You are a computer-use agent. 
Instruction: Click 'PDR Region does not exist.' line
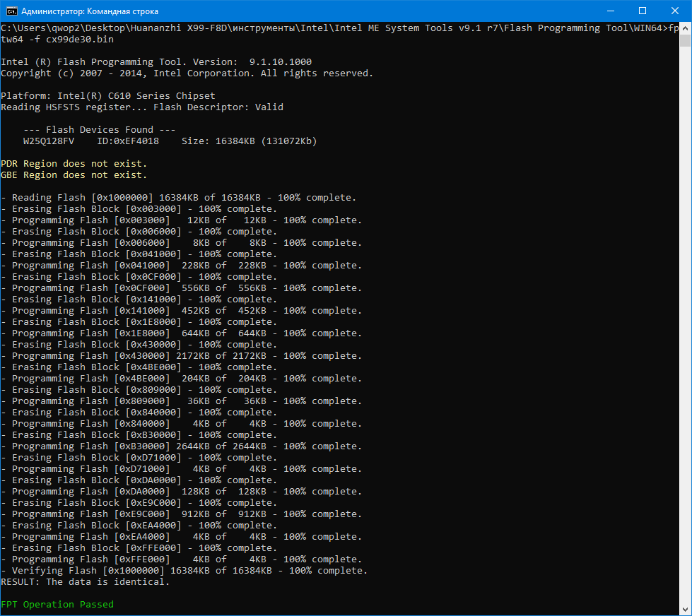pyautogui.click(x=74, y=164)
